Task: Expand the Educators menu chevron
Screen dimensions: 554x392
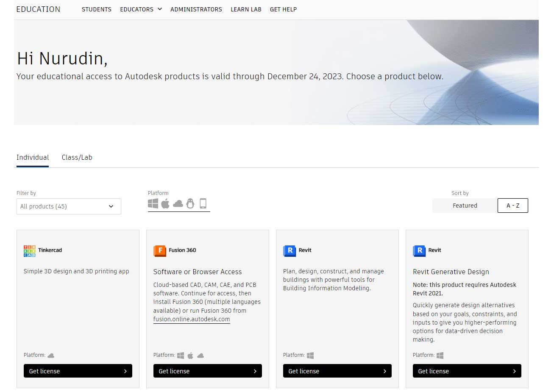Action: pos(159,9)
